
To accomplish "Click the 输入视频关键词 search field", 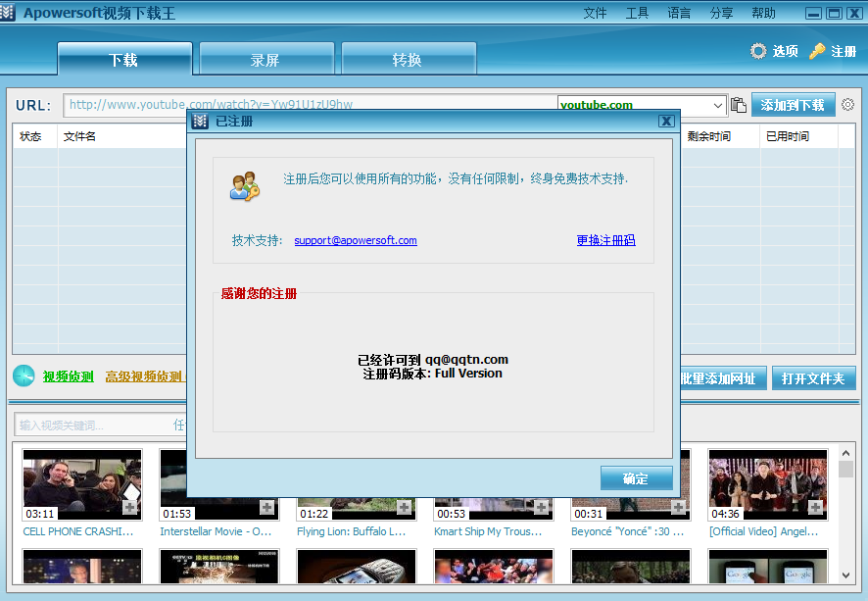I will [x=93, y=426].
